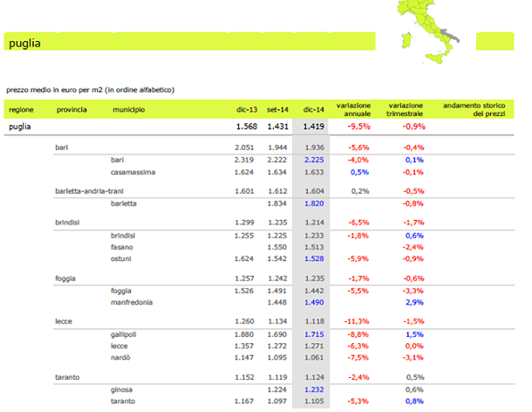The width and height of the screenshot is (532, 412).
Task: Select the 'barletta-andria-trani' province row
Action: pyautogui.click(x=89, y=191)
